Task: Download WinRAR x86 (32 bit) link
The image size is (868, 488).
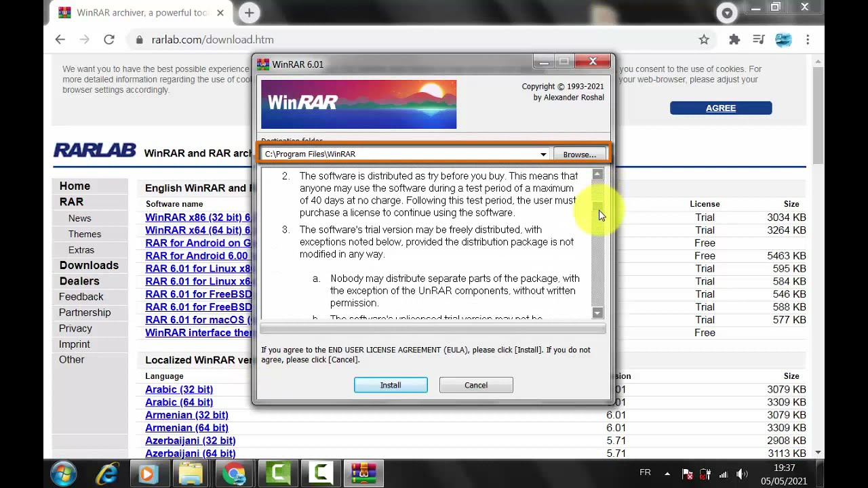Action: pyautogui.click(x=198, y=218)
